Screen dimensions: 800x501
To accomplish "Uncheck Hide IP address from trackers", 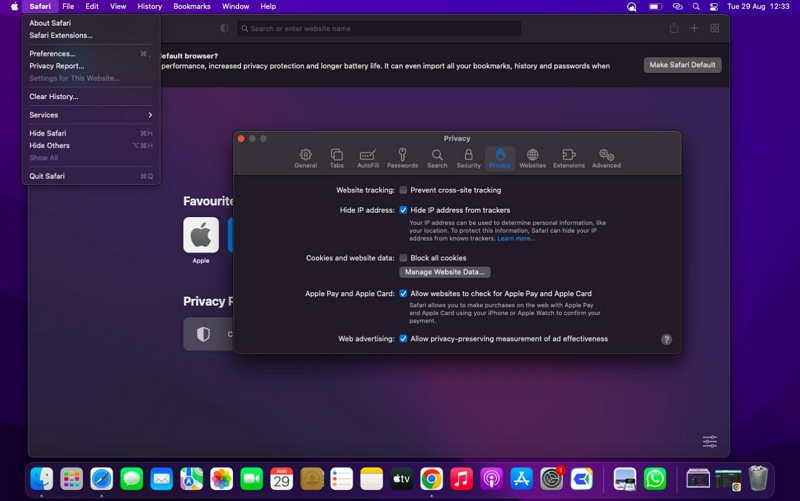I will pos(403,210).
